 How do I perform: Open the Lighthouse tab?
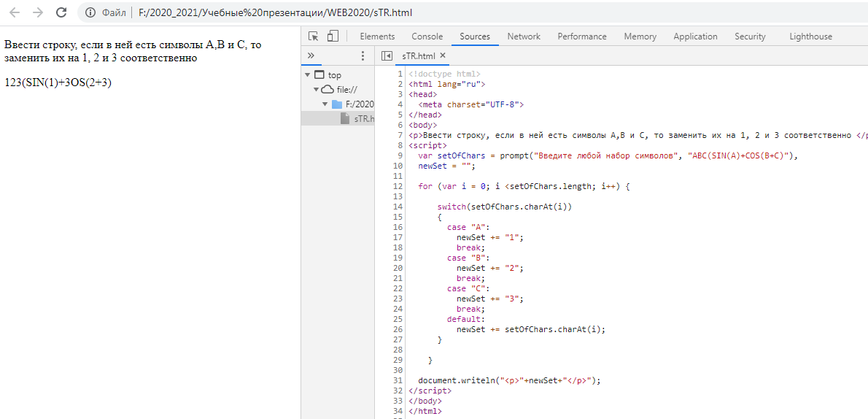click(x=810, y=36)
